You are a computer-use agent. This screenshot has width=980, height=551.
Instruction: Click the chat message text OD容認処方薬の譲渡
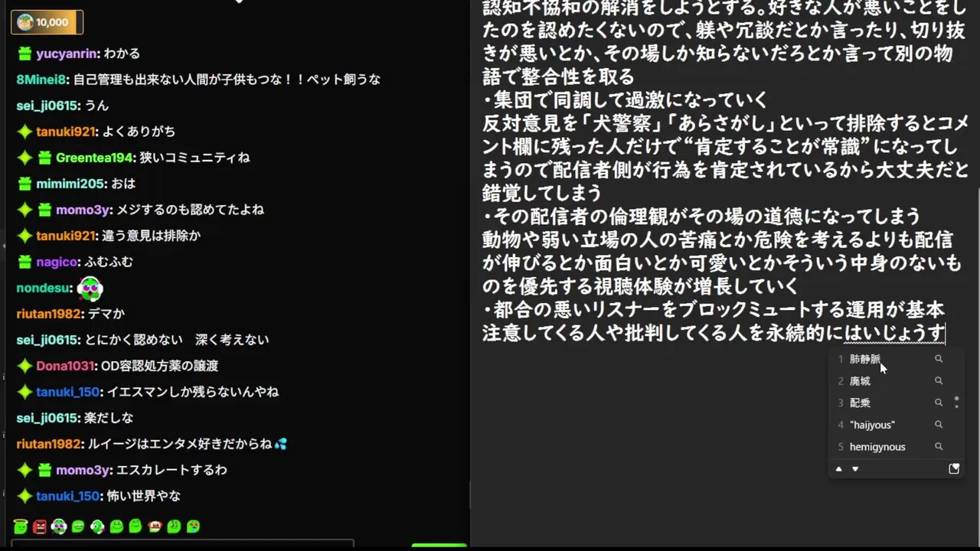click(160, 366)
